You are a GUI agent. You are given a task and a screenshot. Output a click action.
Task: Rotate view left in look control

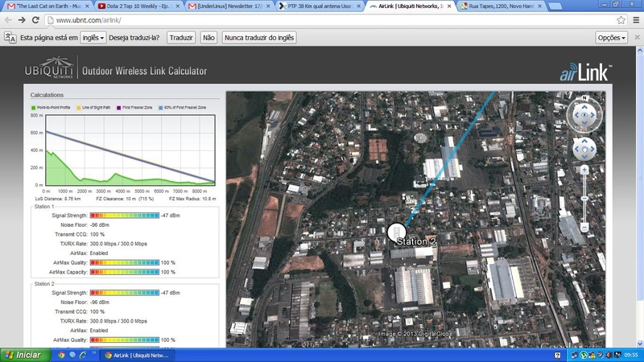[576, 115]
